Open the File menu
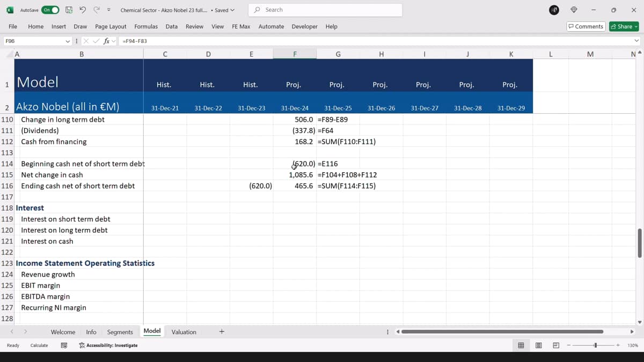 tap(13, 26)
